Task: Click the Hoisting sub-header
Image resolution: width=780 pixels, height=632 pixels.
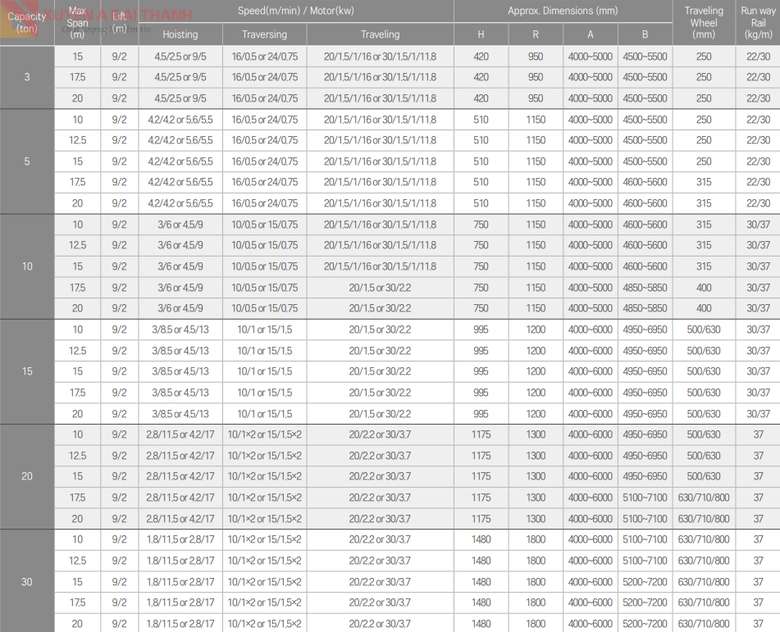Action: (180, 34)
